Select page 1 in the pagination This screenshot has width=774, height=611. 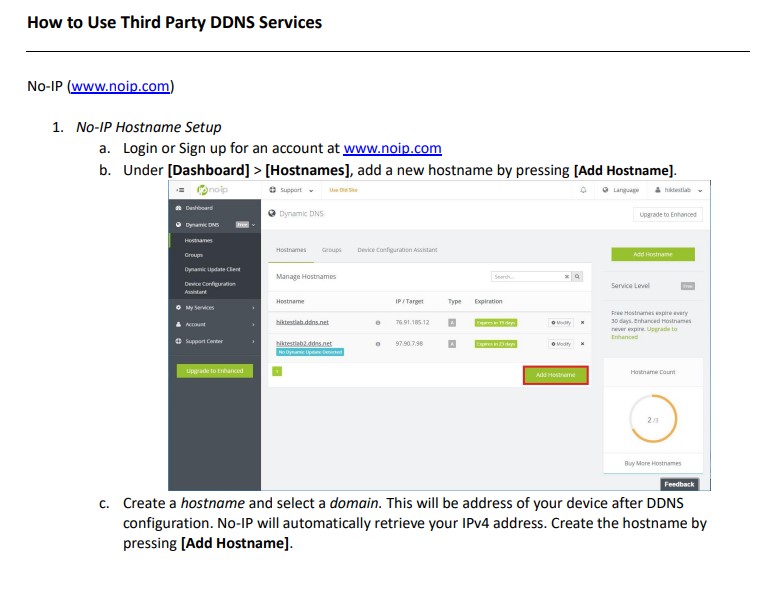[x=277, y=371]
